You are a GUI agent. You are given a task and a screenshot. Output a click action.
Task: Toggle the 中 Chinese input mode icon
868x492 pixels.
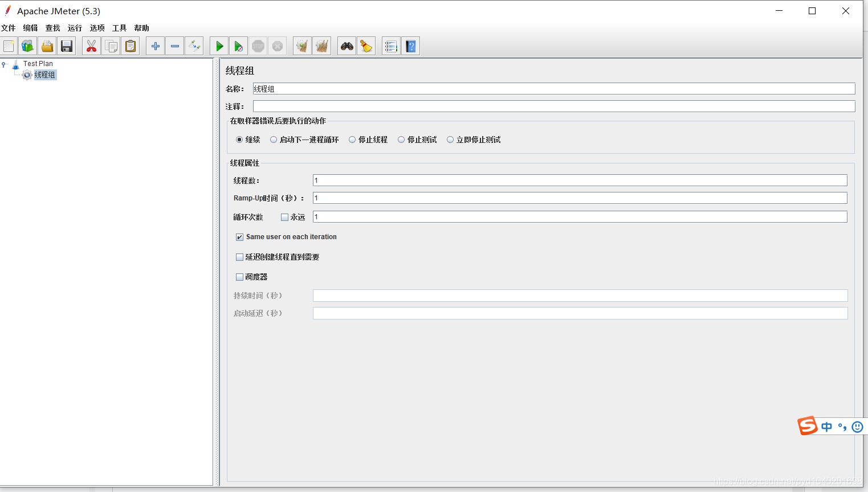click(x=826, y=427)
